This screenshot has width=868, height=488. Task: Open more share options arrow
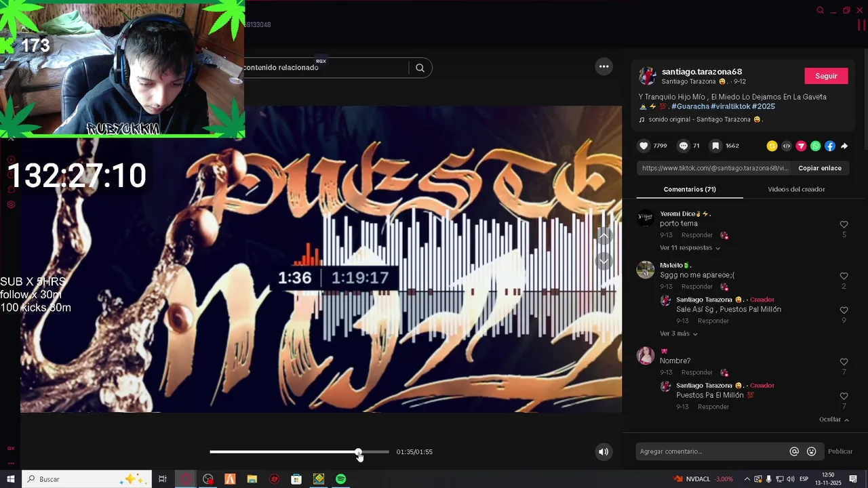[x=844, y=146]
